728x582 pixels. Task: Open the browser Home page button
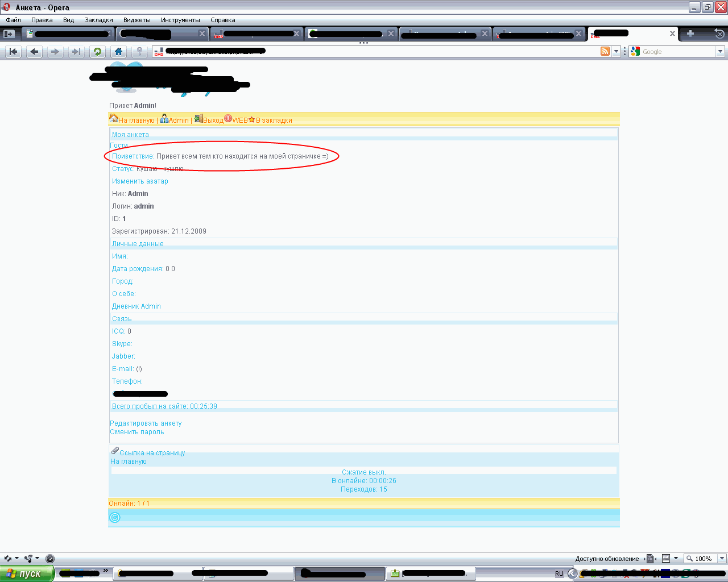118,52
